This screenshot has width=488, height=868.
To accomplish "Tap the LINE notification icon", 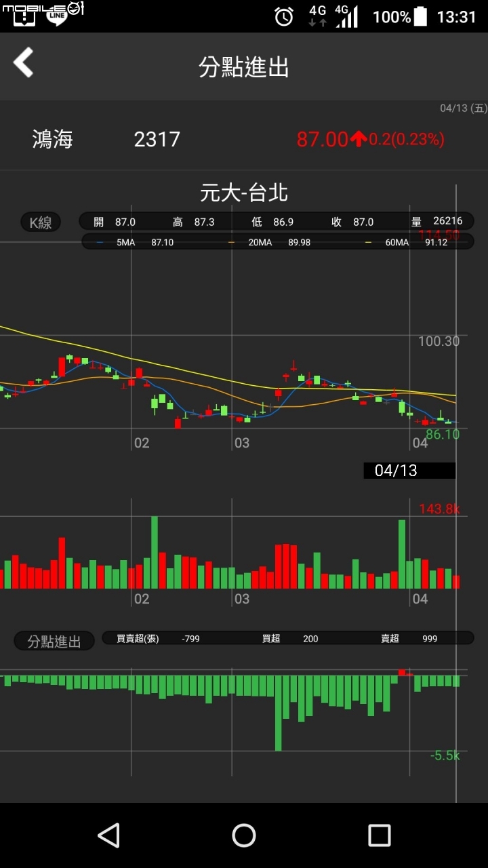I will [57, 16].
